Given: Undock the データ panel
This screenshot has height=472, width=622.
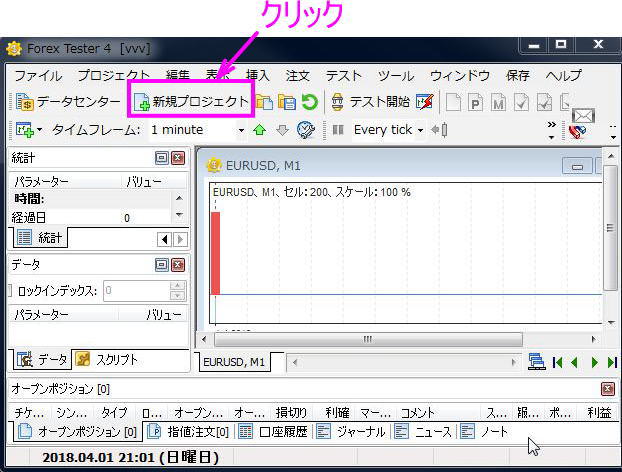Looking at the screenshot, I should click(x=161, y=265).
